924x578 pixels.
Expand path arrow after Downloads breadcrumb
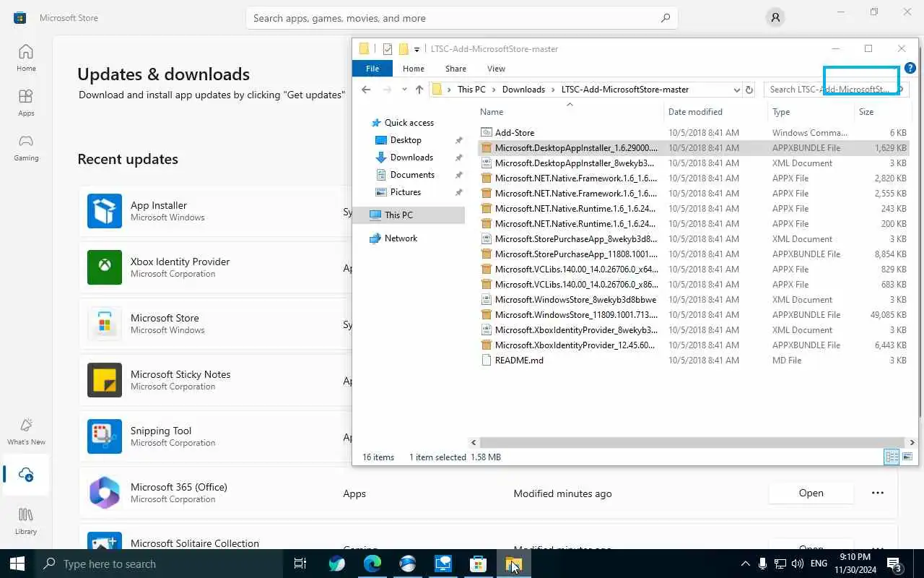pyautogui.click(x=553, y=90)
